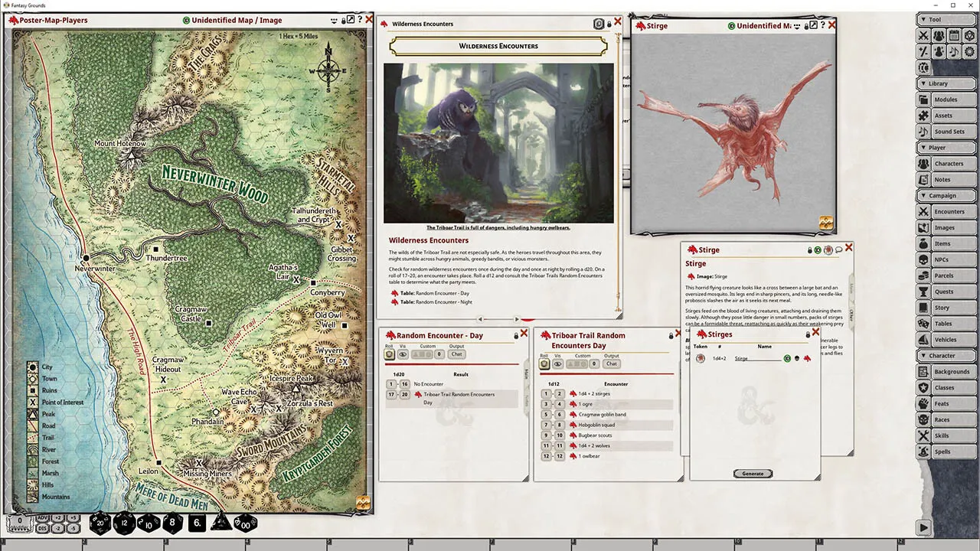This screenshot has height=551, width=980.
Task: Click the custom value field in Random Encounter - Day
Action: [439, 354]
